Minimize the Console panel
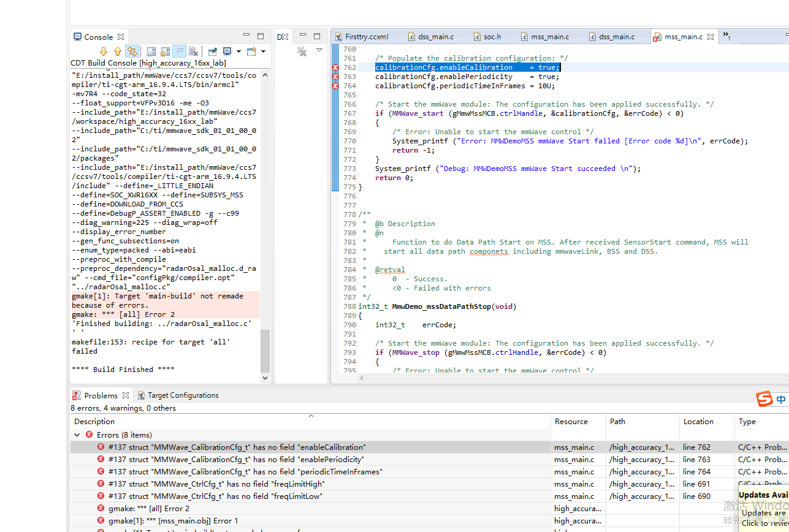 point(246,36)
